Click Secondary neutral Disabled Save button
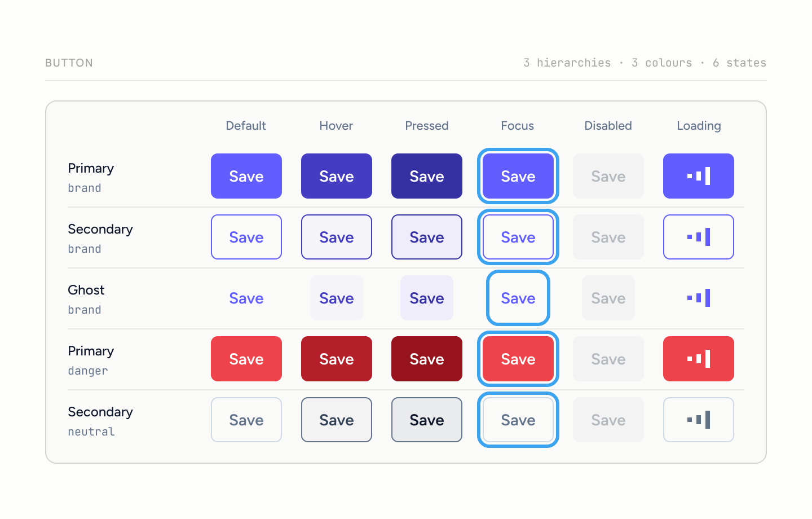Screen dimensions: 812x519 [608, 420]
